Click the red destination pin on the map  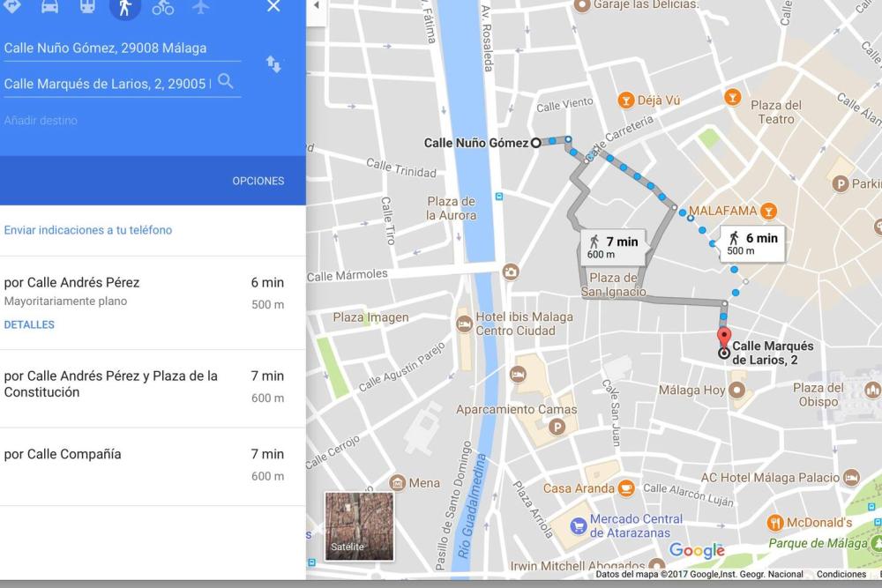(x=724, y=338)
